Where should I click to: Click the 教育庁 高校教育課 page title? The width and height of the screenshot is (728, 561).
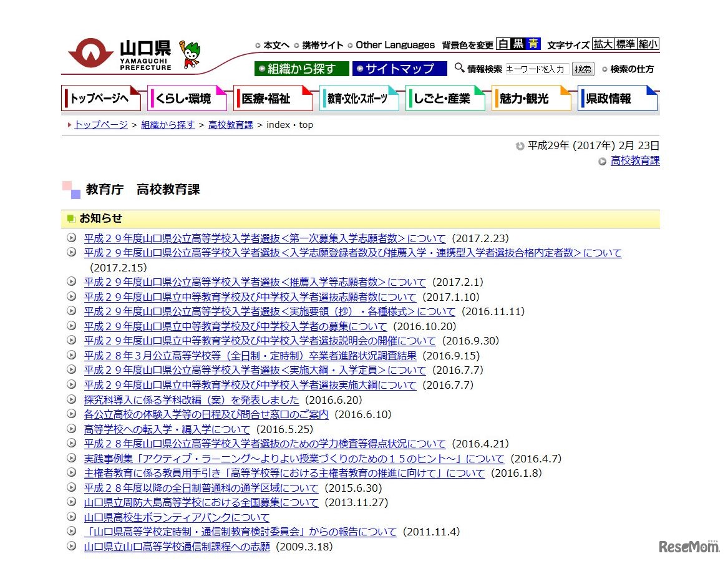142,189
